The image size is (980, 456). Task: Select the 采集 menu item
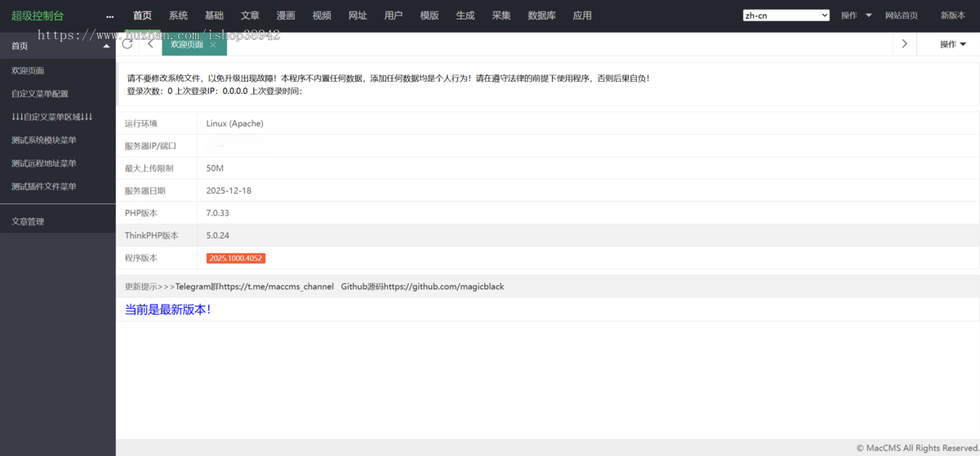pos(501,16)
